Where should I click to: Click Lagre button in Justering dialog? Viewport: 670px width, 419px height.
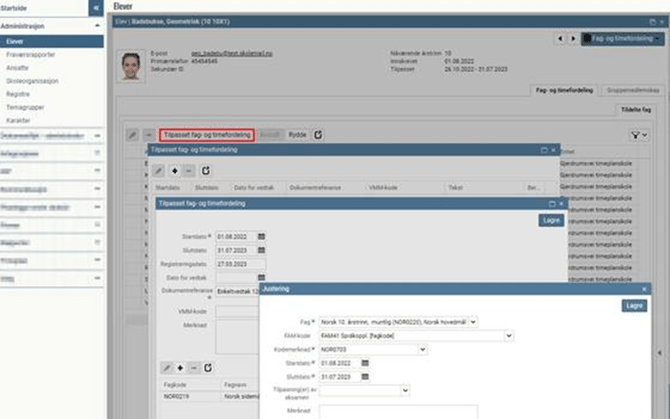pyautogui.click(x=632, y=306)
